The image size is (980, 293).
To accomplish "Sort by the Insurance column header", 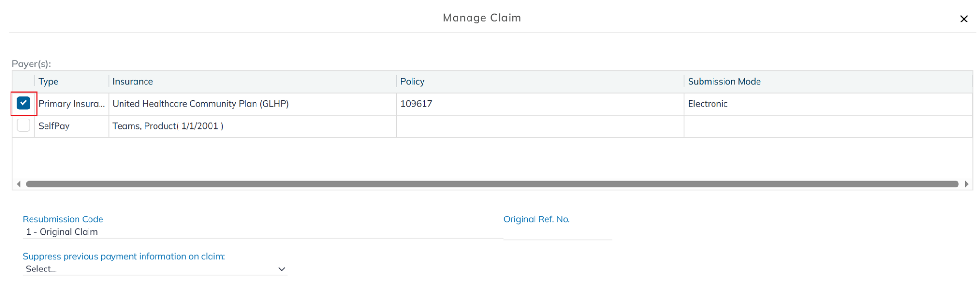I will pos(133,82).
